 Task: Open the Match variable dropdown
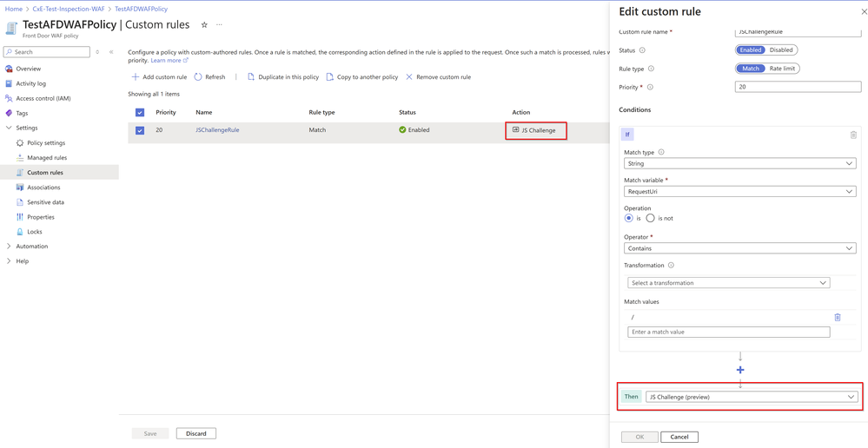click(x=740, y=191)
